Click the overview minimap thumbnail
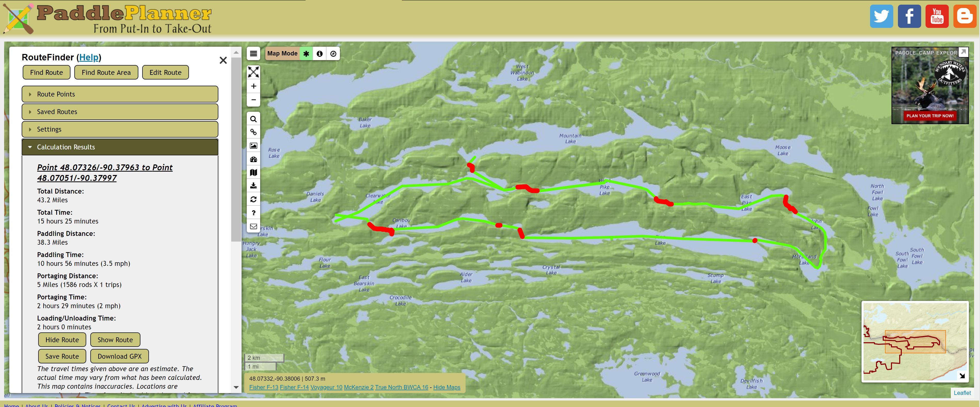The width and height of the screenshot is (980, 407). [915, 341]
